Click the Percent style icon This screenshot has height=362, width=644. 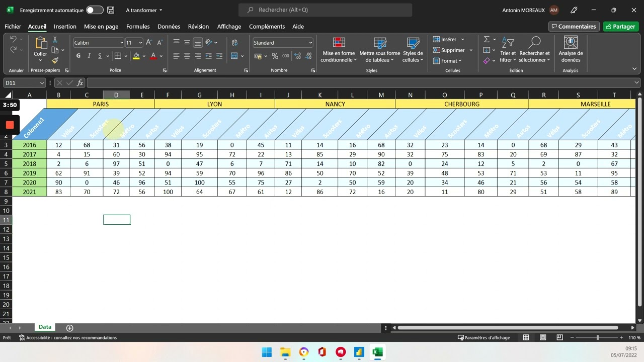click(275, 56)
